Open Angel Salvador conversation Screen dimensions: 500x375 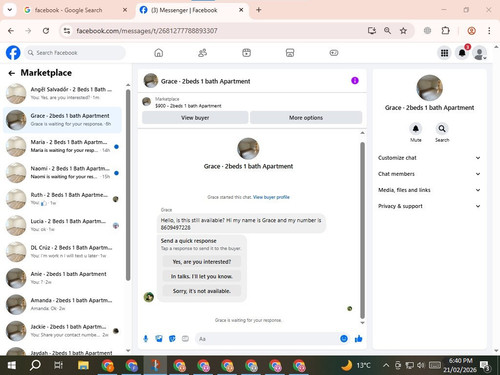point(63,94)
